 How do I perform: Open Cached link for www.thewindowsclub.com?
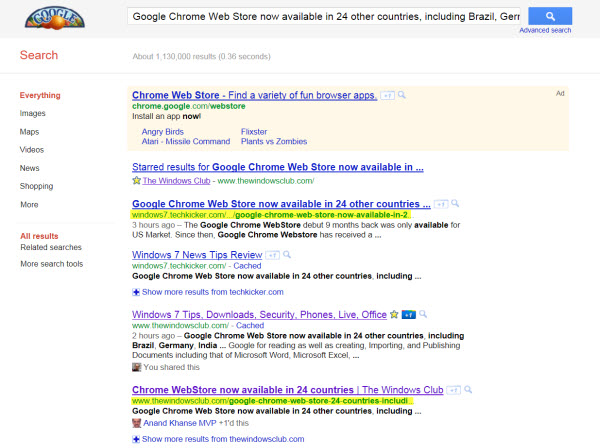tap(250, 326)
